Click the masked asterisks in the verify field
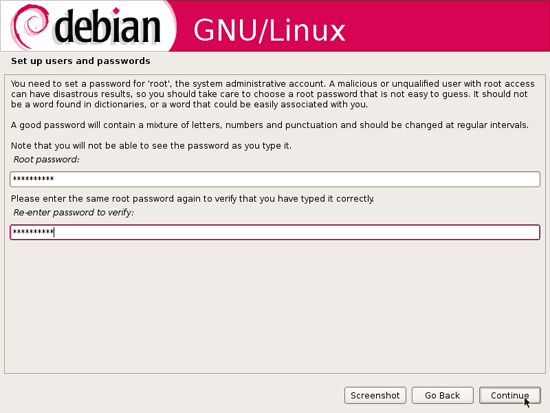550x413 pixels. [x=33, y=232]
